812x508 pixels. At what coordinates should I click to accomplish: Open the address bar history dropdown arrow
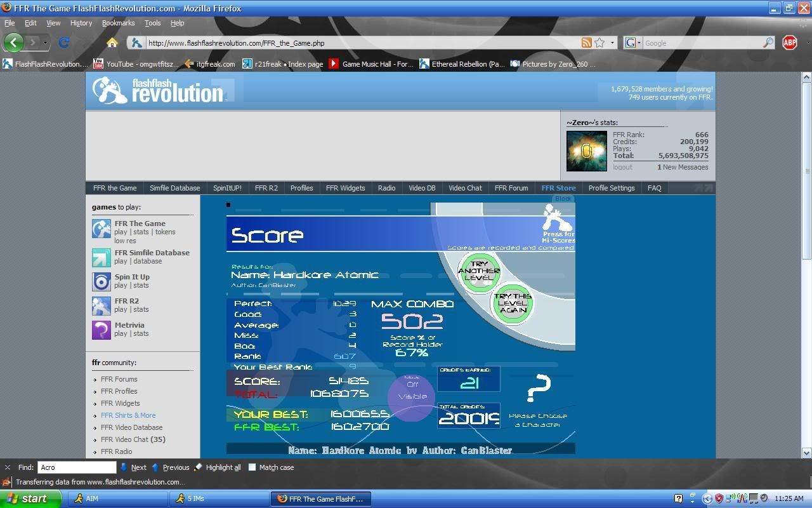tap(612, 43)
